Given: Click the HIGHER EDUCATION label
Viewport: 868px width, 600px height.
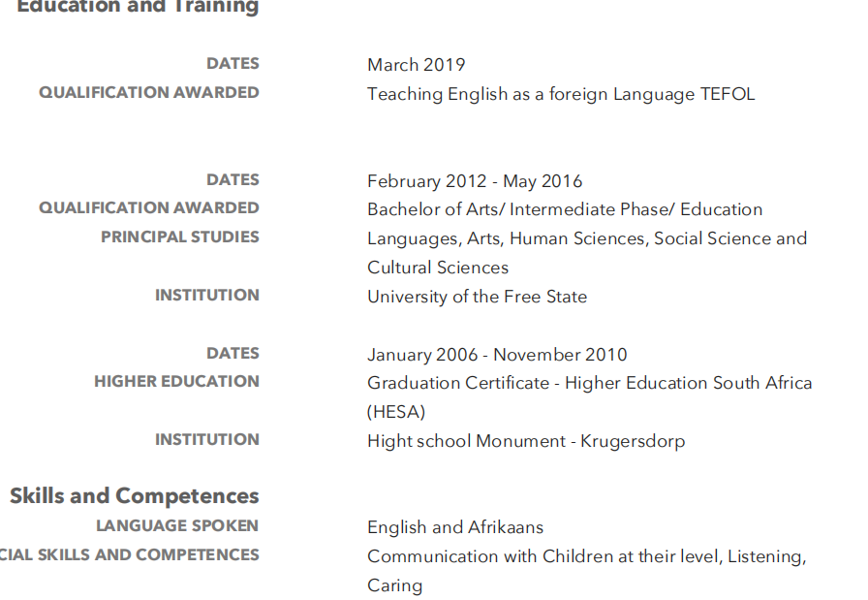Looking at the screenshot, I should pyautogui.click(x=176, y=382).
